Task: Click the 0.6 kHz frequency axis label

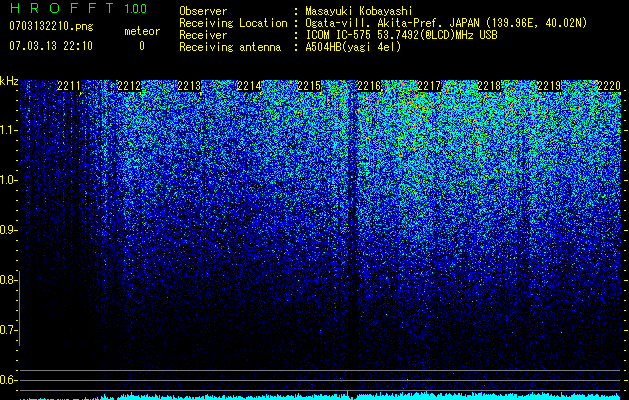Action: point(7,380)
